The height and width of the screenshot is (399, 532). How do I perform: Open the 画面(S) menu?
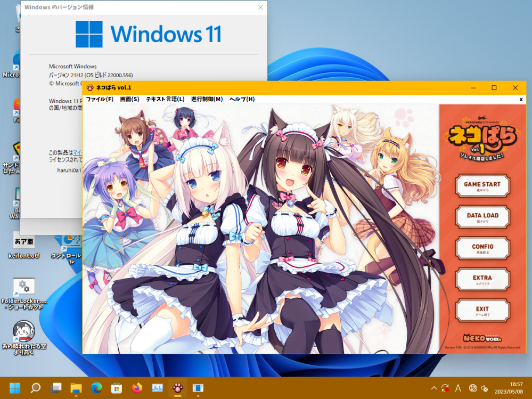pyautogui.click(x=129, y=100)
